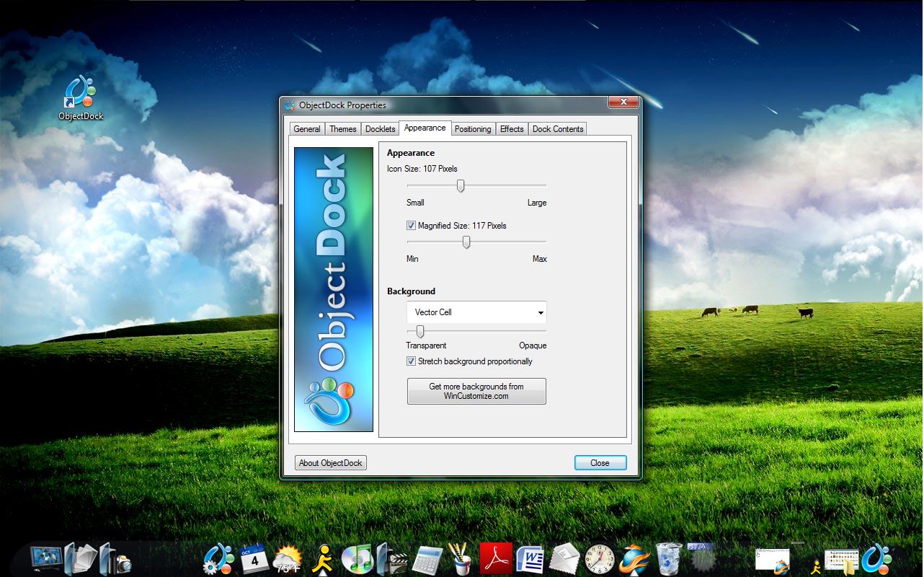Launch the Calculator icon in dock
Image resolution: width=924 pixels, height=577 pixels.
click(x=427, y=560)
